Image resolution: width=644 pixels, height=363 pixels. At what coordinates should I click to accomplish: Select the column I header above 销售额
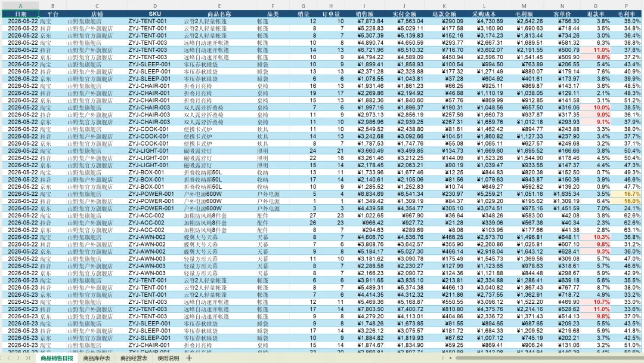[364, 6]
